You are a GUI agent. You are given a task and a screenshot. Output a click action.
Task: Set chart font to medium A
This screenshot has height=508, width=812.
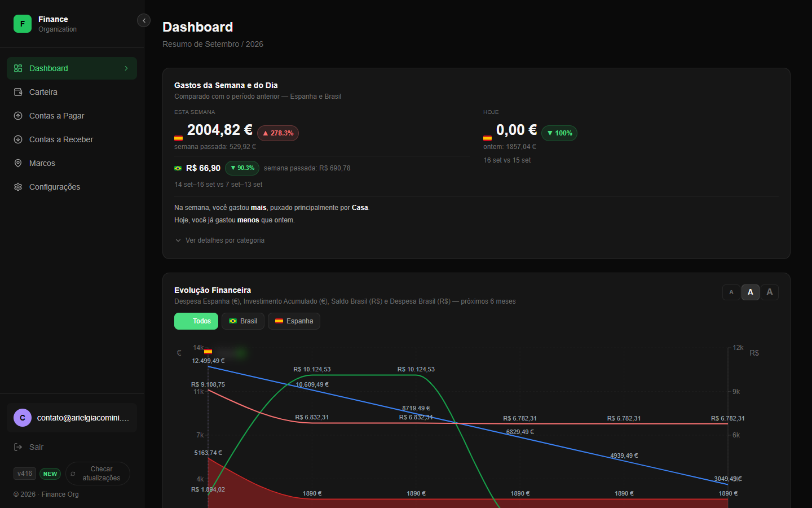click(x=751, y=292)
